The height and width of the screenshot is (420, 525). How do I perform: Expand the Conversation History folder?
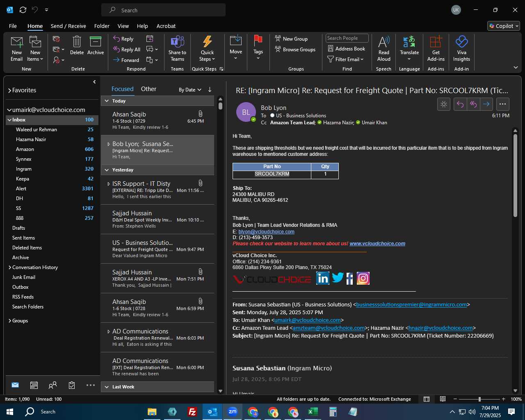tap(9, 267)
